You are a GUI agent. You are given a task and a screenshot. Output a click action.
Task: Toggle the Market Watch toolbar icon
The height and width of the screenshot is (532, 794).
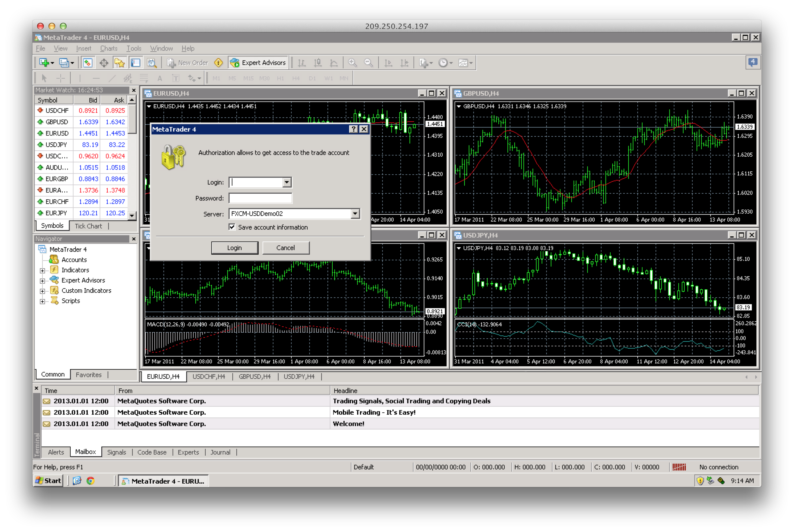[87, 63]
